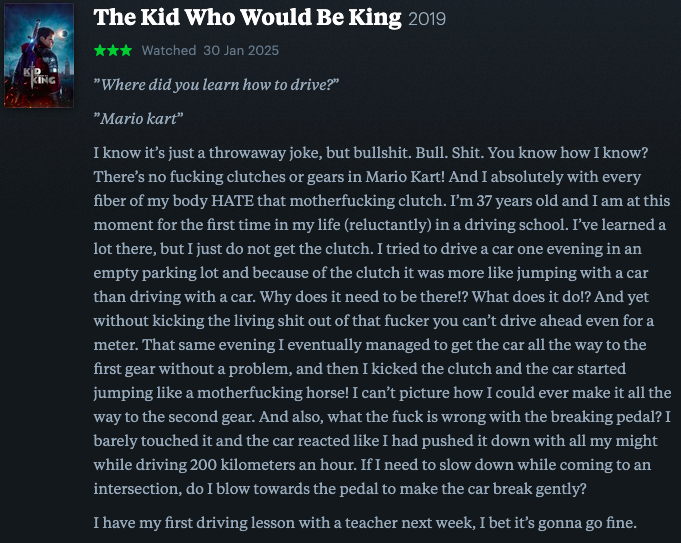681x543 pixels.
Task: Click the line starting "I know it's just a throwaway joke"
Action: (x=370, y=153)
